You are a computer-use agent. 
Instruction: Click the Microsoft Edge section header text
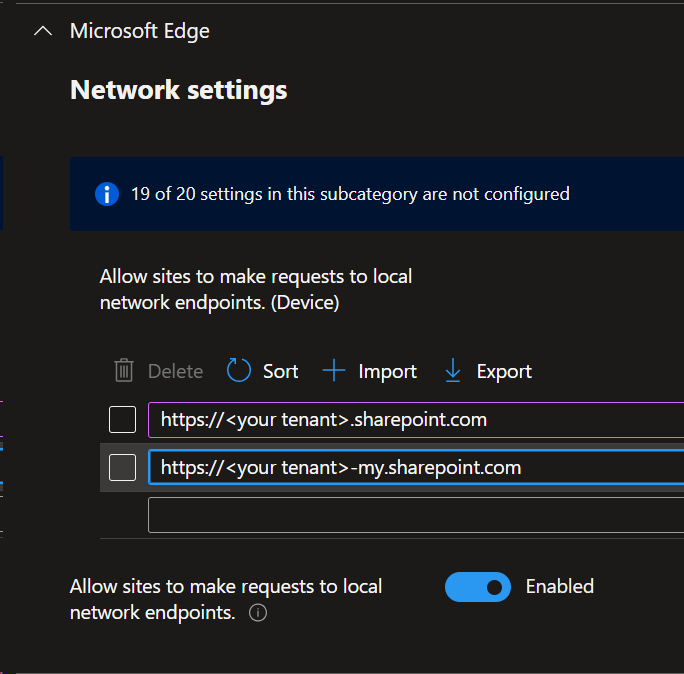140,31
